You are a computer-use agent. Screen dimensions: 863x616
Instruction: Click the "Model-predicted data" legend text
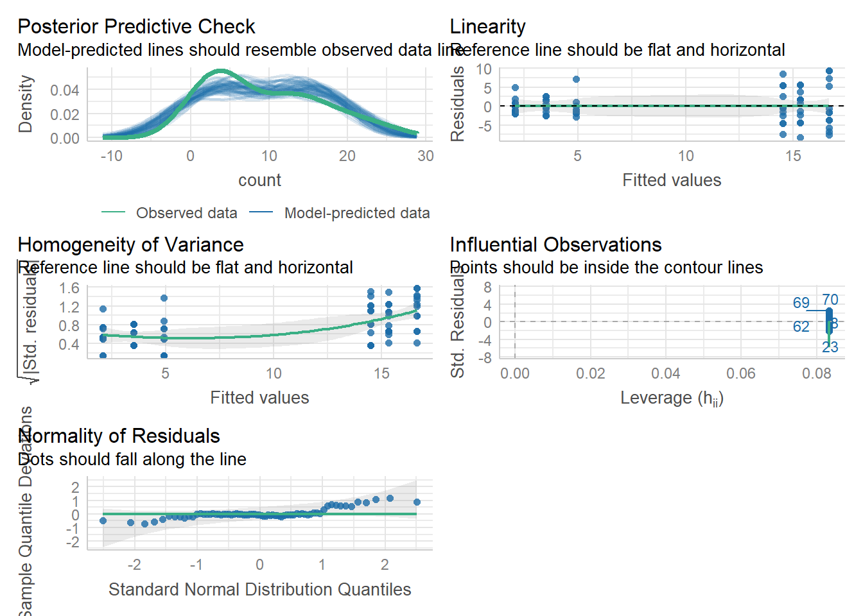pos(357,213)
